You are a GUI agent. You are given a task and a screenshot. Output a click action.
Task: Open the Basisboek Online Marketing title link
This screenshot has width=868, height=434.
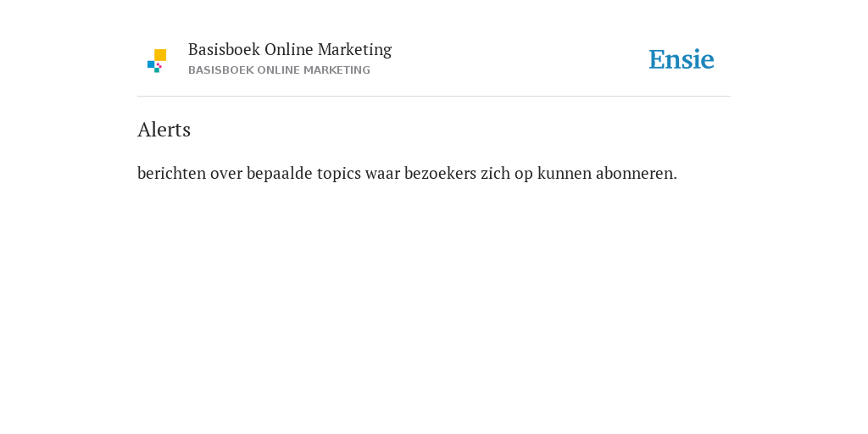coord(290,50)
